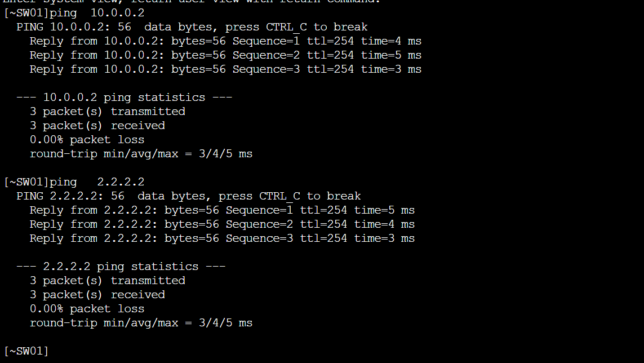Click 10.0.0.2 reply Sequence=2 time=5 ms
This screenshot has width=644, height=363.
(225, 55)
